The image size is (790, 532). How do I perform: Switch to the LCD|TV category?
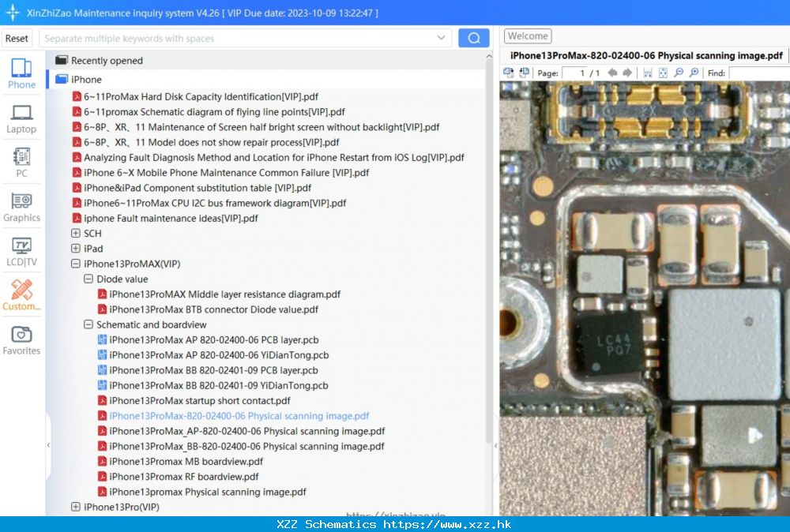(x=21, y=251)
